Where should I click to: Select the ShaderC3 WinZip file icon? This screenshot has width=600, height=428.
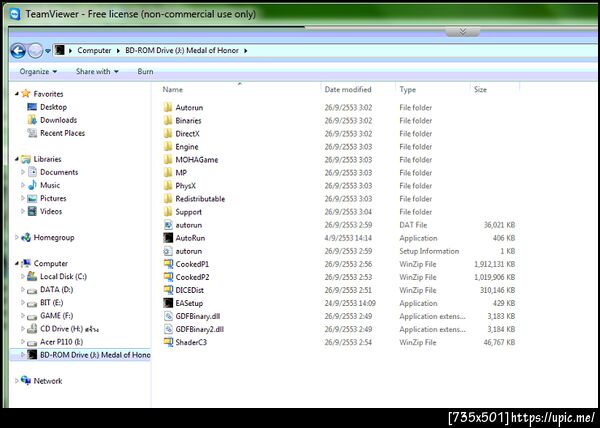[168, 342]
